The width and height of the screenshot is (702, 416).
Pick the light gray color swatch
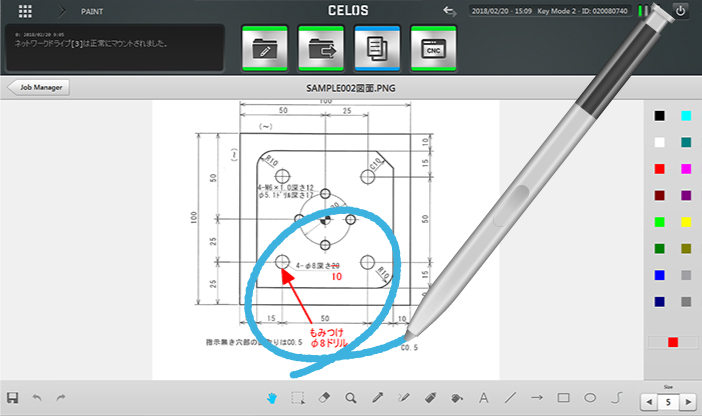(x=686, y=275)
